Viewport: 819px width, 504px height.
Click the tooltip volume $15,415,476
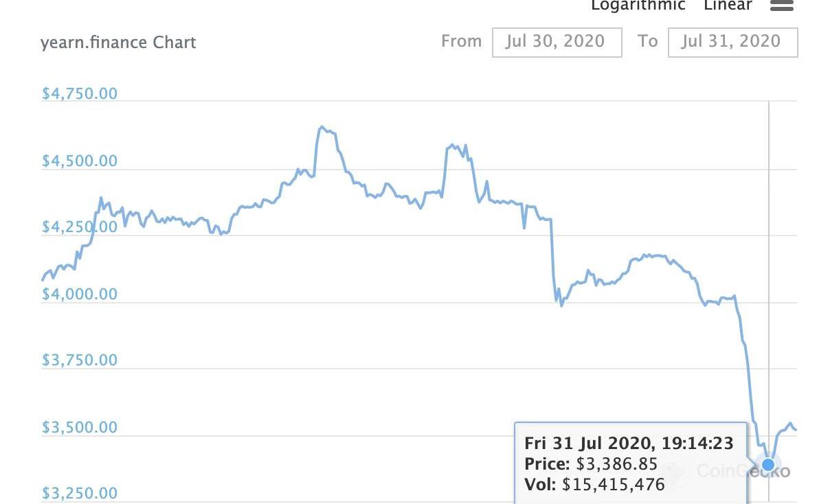pyautogui.click(x=613, y=485)
